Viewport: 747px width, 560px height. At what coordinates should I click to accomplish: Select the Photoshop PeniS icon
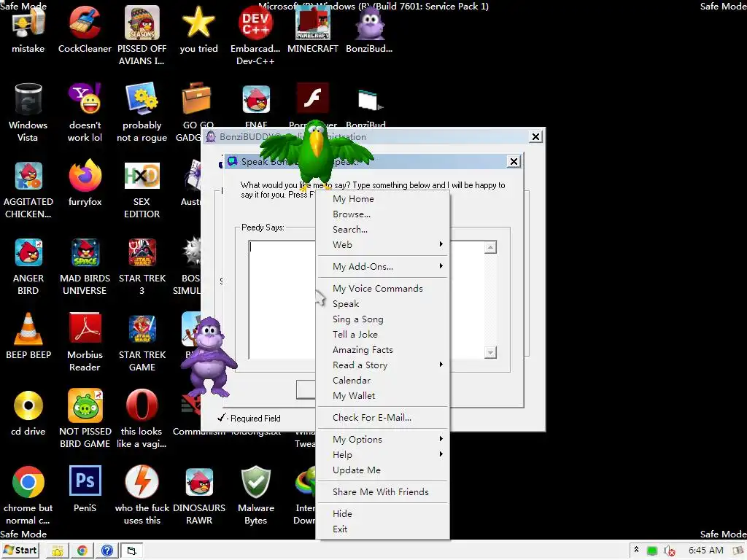[x=85, y=489]
